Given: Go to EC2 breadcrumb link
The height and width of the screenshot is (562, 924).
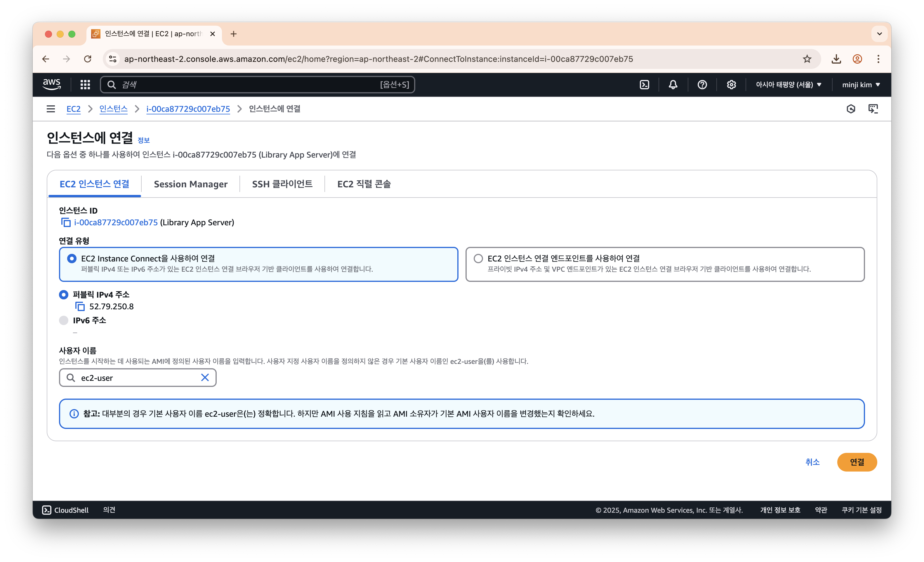Looking at the screenshot, I should point(74,109).
